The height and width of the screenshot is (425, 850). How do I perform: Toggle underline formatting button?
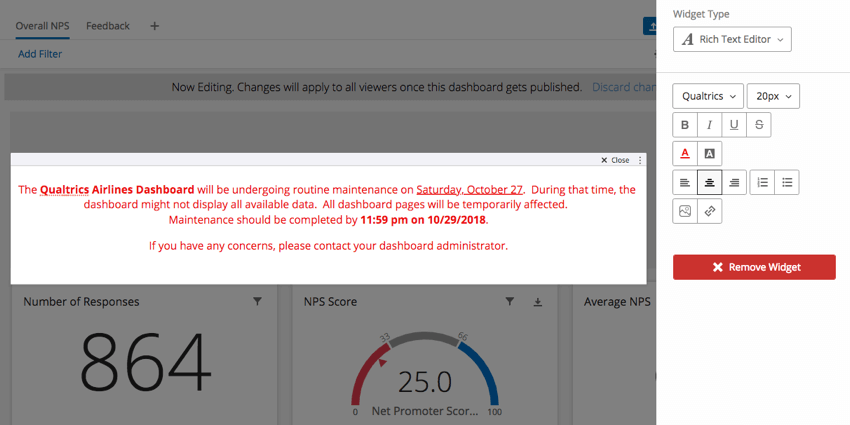click(x=734, y=125)
